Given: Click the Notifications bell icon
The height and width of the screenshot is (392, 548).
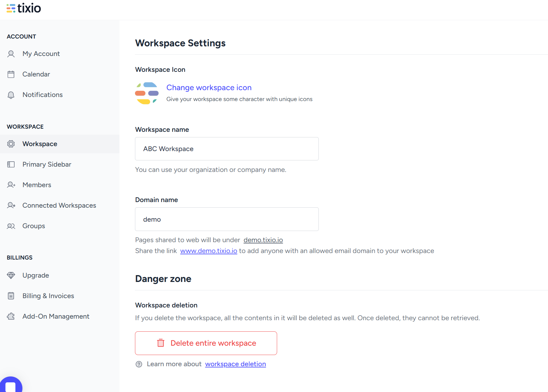Looking at the screenshot, I should pos(11,95).
